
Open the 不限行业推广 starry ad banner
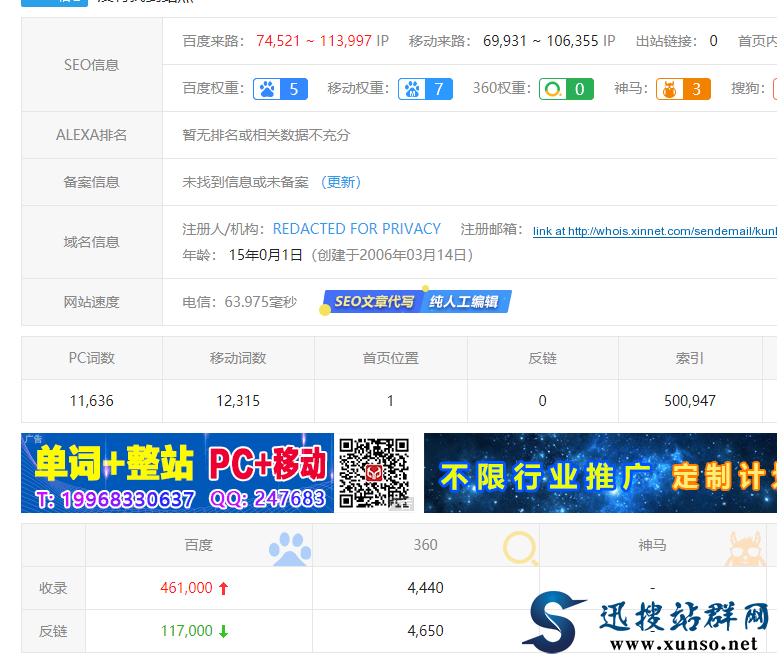(600, 473)
